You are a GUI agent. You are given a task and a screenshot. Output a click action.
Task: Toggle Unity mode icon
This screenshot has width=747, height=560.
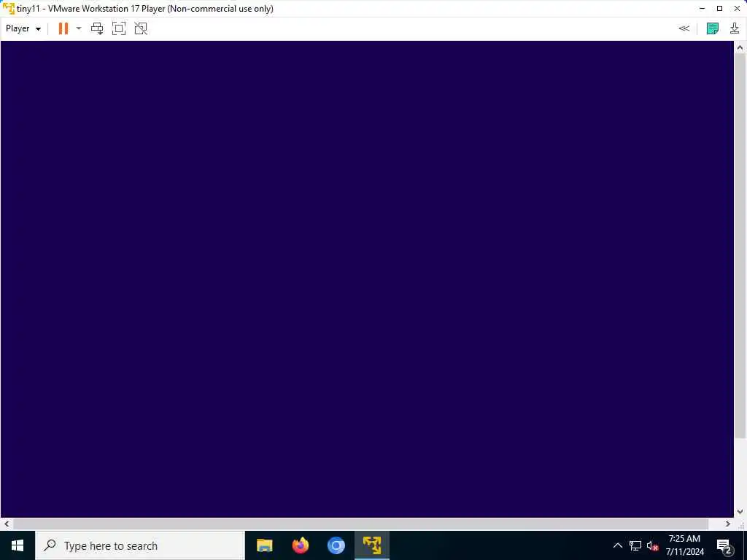pos(141,28)
